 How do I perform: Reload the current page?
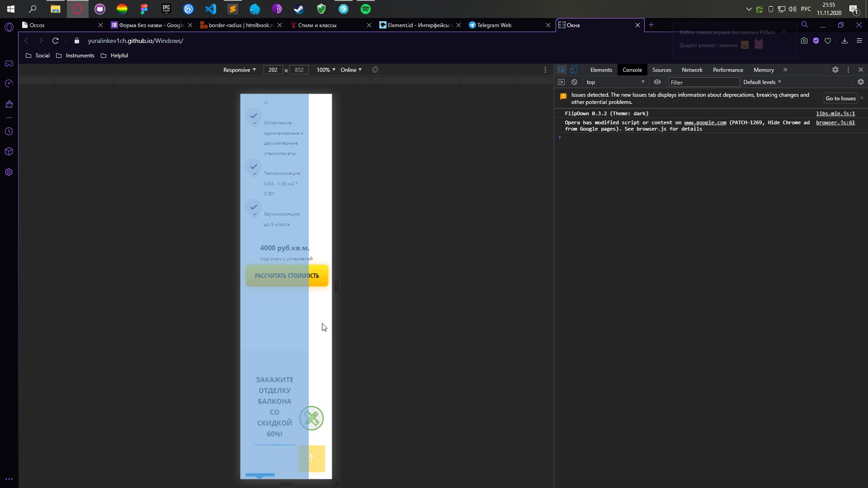click(55, 41)
